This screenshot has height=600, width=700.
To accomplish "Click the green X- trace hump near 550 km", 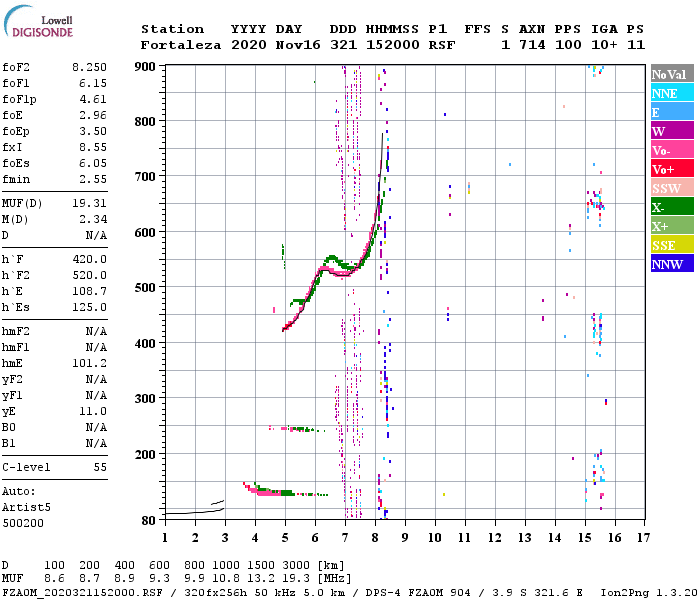I will click(x=333, y=259).
